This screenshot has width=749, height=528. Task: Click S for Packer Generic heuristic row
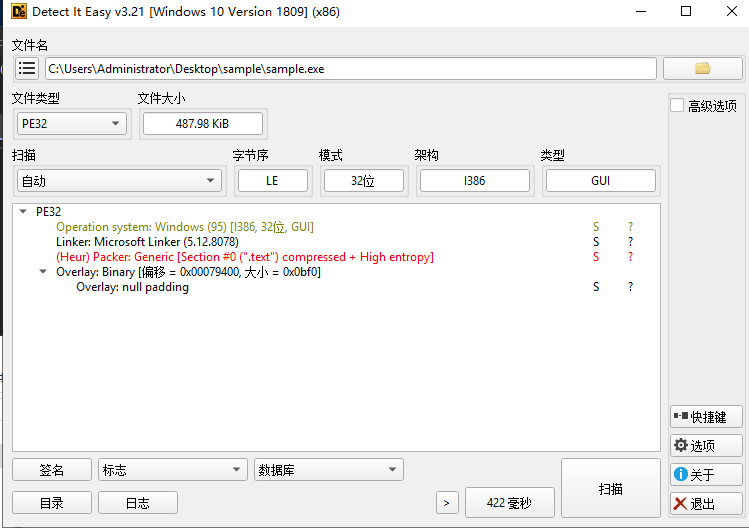coord(596,257)
